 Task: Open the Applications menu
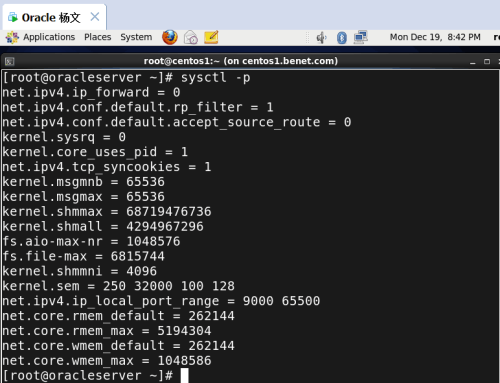click(x=49, y=37)
